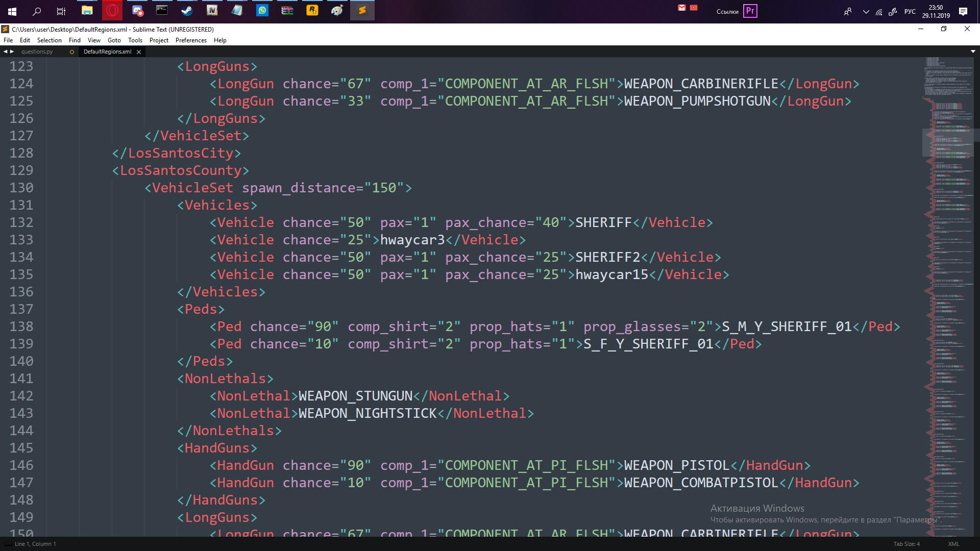980x551 pixels.
Task: Open the Gmail shortcut icon
Action: point(681,8)
